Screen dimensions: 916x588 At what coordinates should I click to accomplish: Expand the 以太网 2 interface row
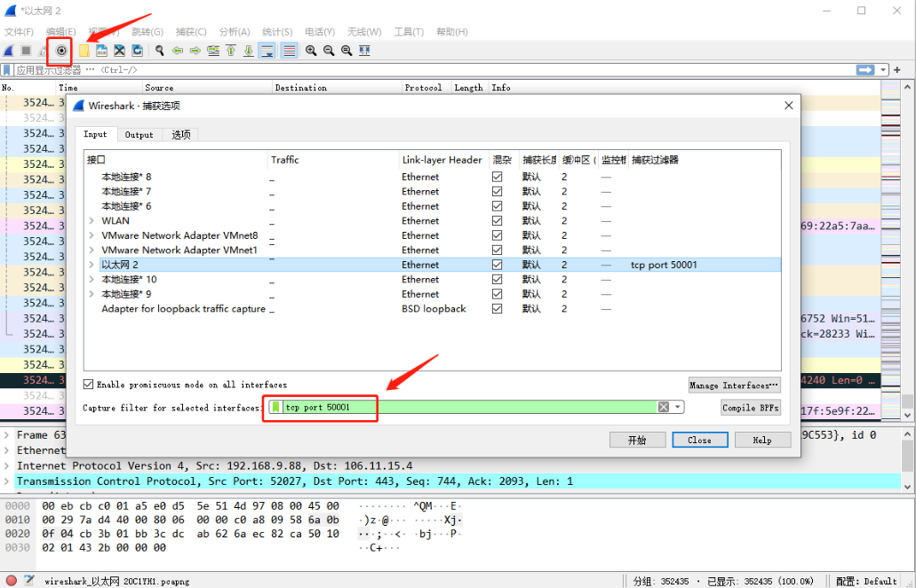pyautogui.click(x=92, y=265)
